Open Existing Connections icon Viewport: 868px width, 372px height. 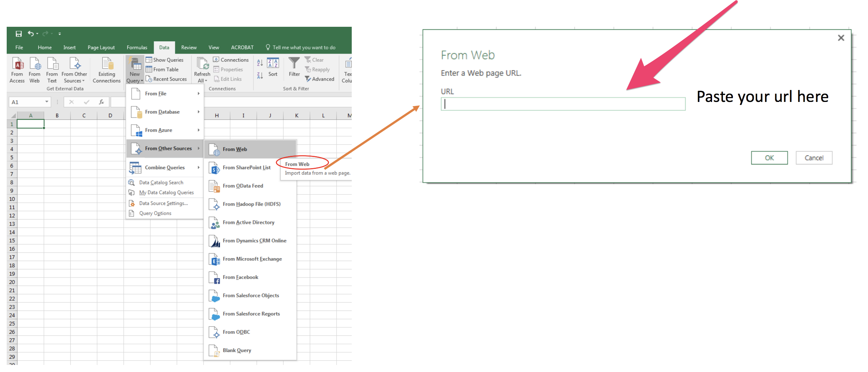pos(107,64)
